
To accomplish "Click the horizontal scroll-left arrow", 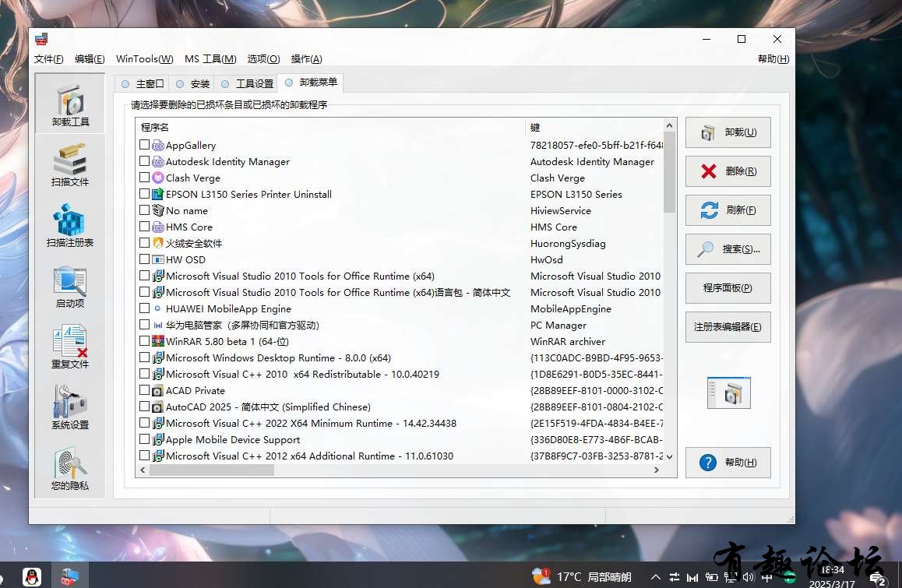I will pyautogui.click(x=143, y=470).
